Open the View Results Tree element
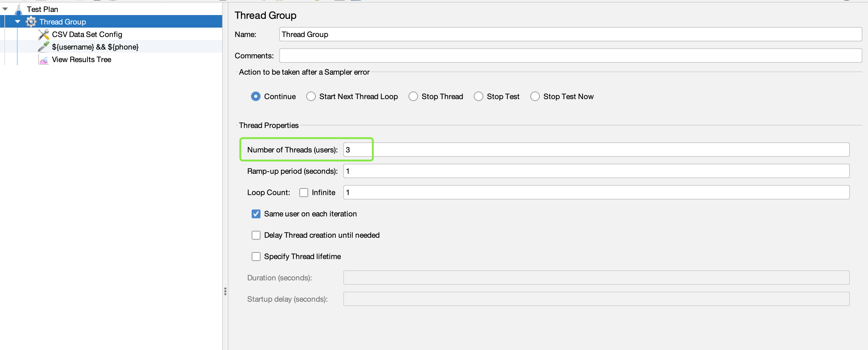 tap(81, 60)
